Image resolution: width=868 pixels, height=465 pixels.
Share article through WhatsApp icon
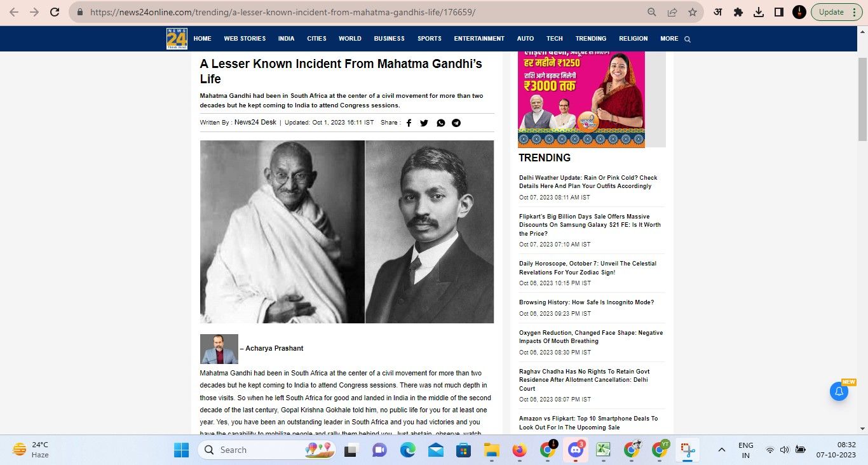tap(441, 123)
